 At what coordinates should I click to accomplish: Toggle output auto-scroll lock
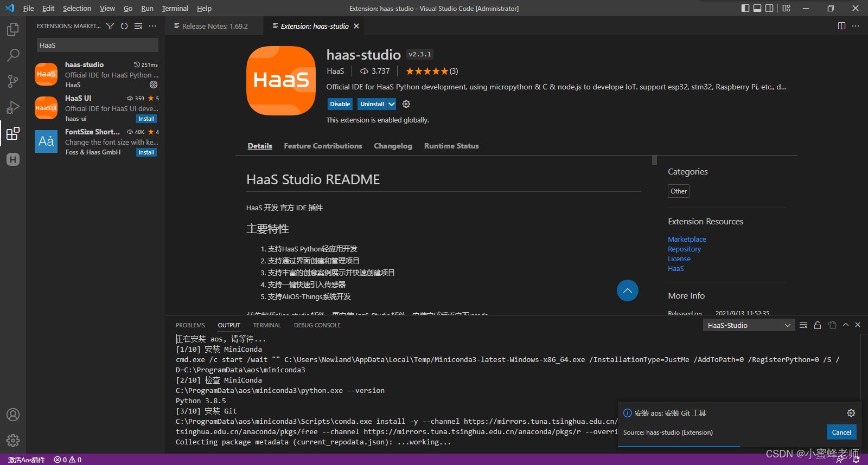tap(818, 325)
